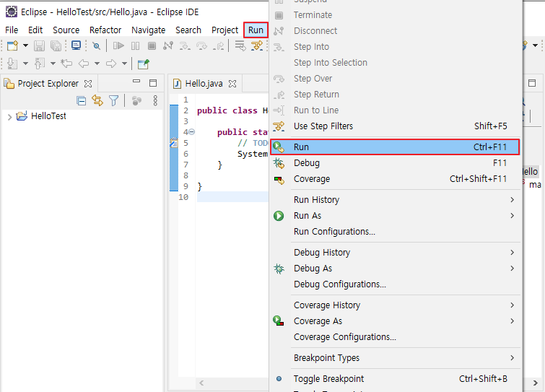Click Drop to Frame toolbar icon
Screen dimensions: 545x392
point(240,46)
